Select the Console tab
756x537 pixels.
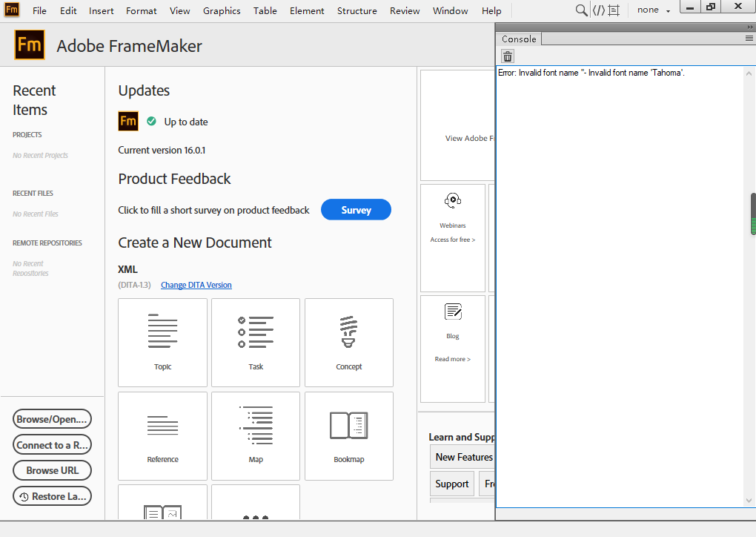[519, 39]
